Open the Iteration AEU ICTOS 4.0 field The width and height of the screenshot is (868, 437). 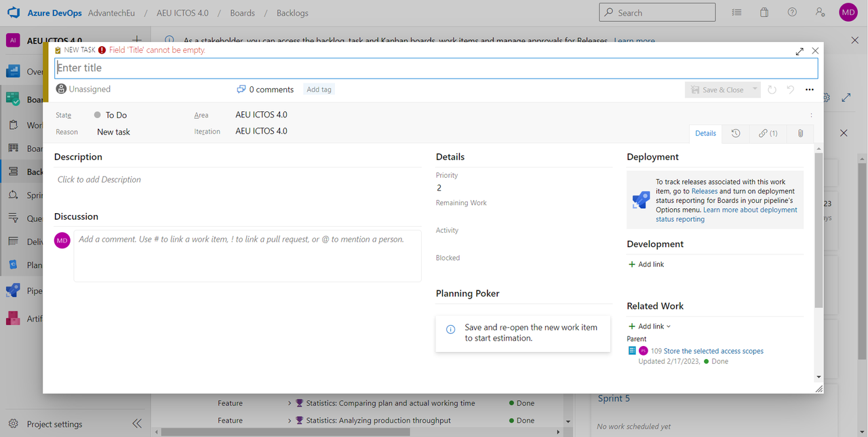(262, 131)
